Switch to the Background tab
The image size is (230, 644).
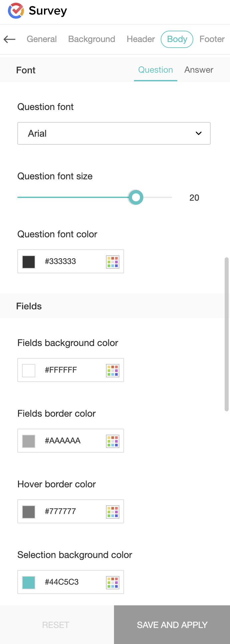92,39
